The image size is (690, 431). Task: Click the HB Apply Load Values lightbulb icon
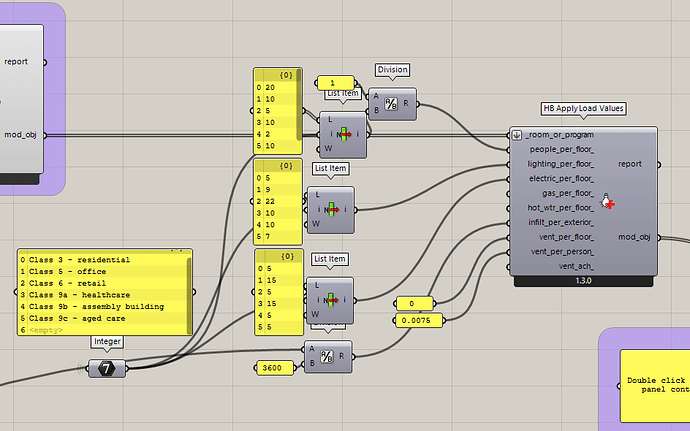click(x=608, y=201)
